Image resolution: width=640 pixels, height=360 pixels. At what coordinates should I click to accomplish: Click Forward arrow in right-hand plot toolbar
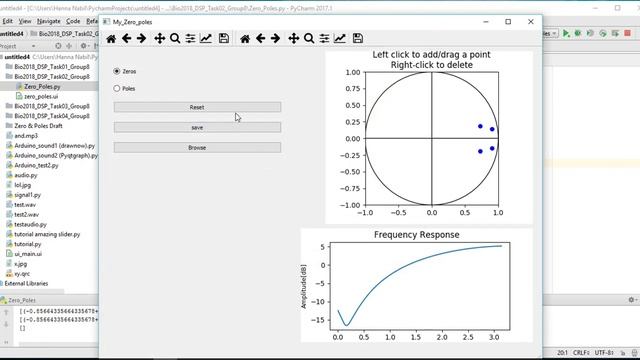[276, 38]
